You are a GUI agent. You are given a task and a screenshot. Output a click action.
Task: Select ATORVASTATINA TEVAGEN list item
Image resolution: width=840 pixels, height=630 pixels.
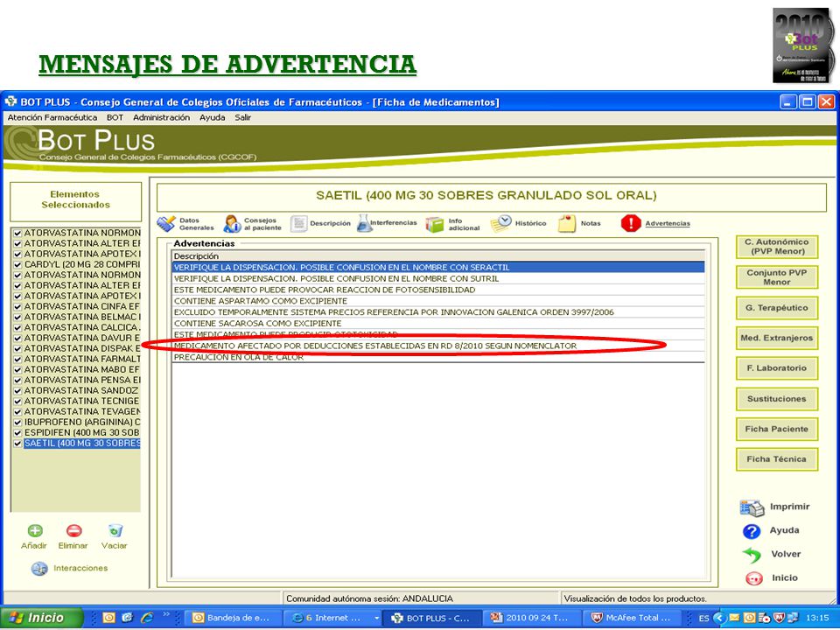click(82, 411)
